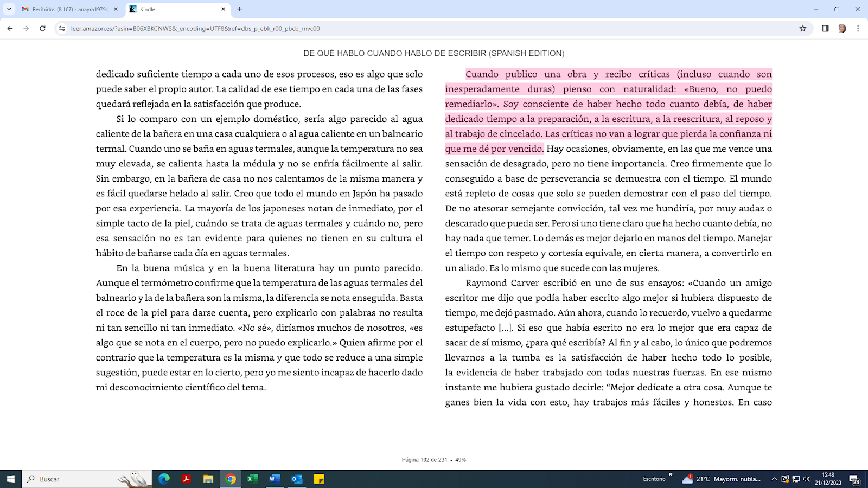Open the Windows Start menu
This screenshot has width=868, height=488.
pos(11,479)
